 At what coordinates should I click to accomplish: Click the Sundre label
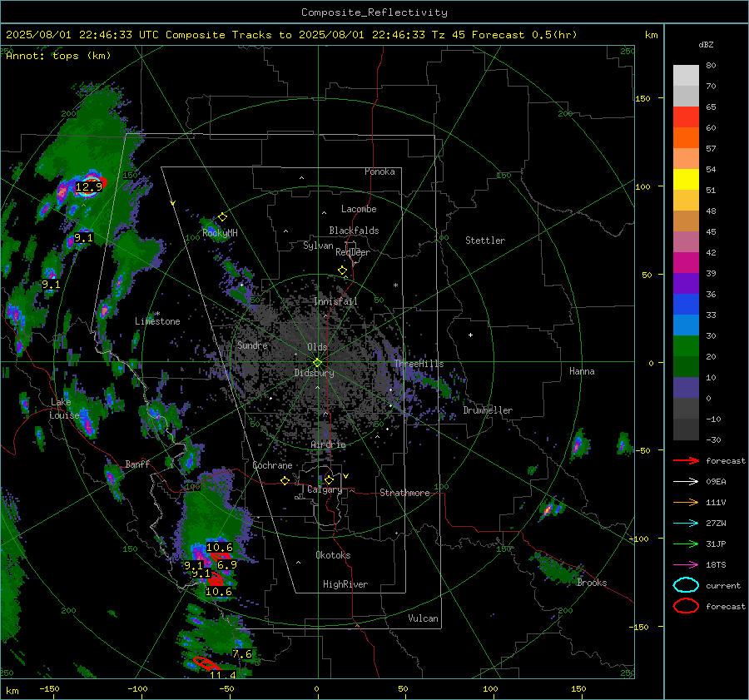click(252, 345)
